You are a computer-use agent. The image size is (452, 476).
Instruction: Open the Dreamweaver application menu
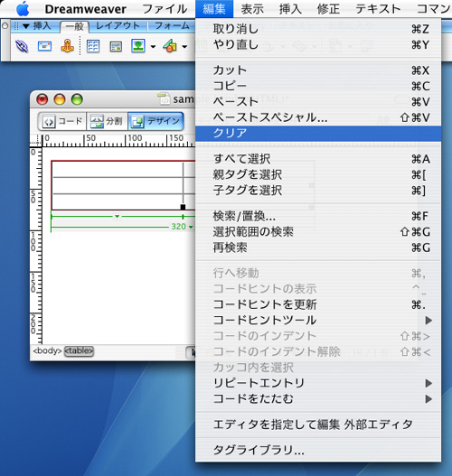85,9
